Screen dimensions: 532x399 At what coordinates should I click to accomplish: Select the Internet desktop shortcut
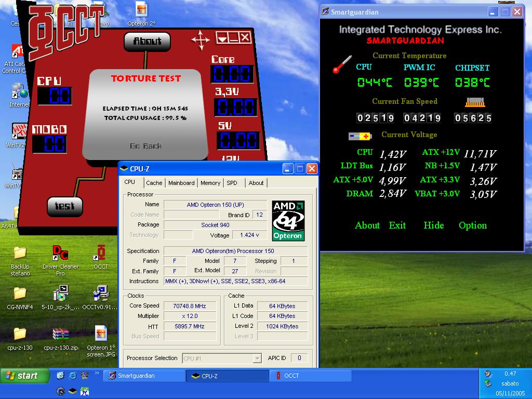(20, 96)
